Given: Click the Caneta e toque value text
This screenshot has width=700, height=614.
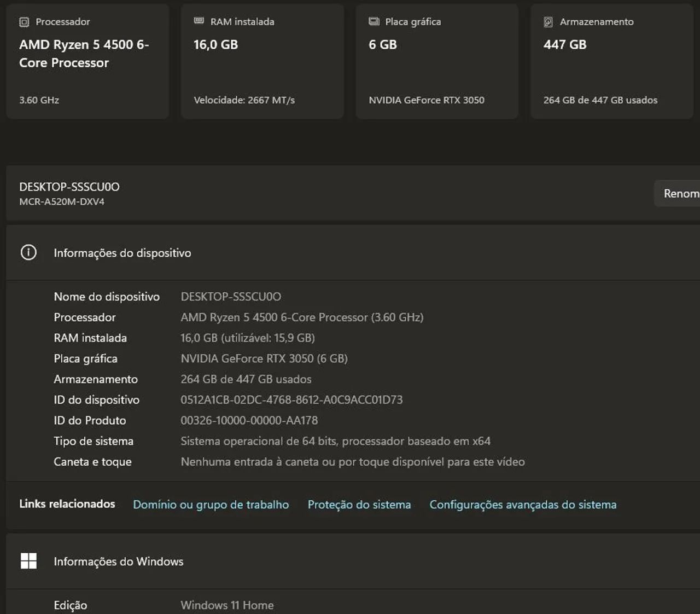Looking at the screenshot, I should [353, 462].
